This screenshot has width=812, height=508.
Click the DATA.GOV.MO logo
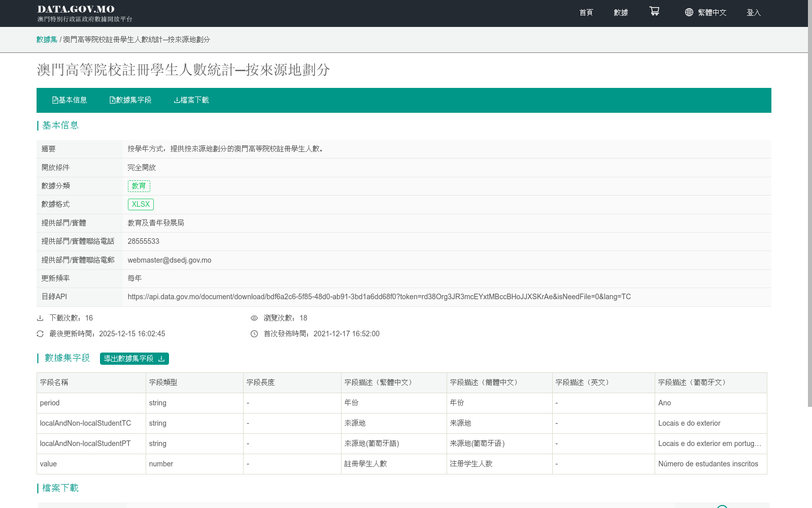point(84,13)
